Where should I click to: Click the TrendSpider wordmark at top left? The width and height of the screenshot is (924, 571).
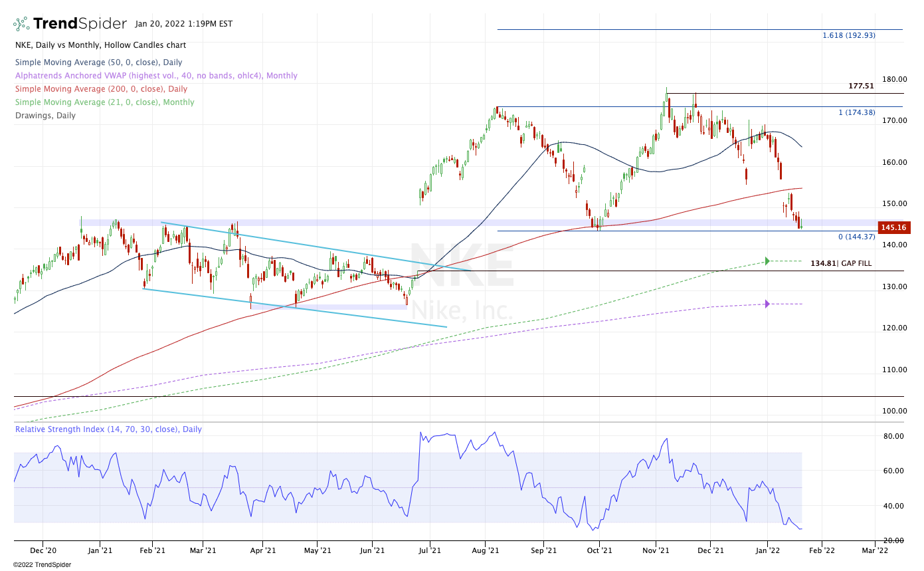point(80,24)
